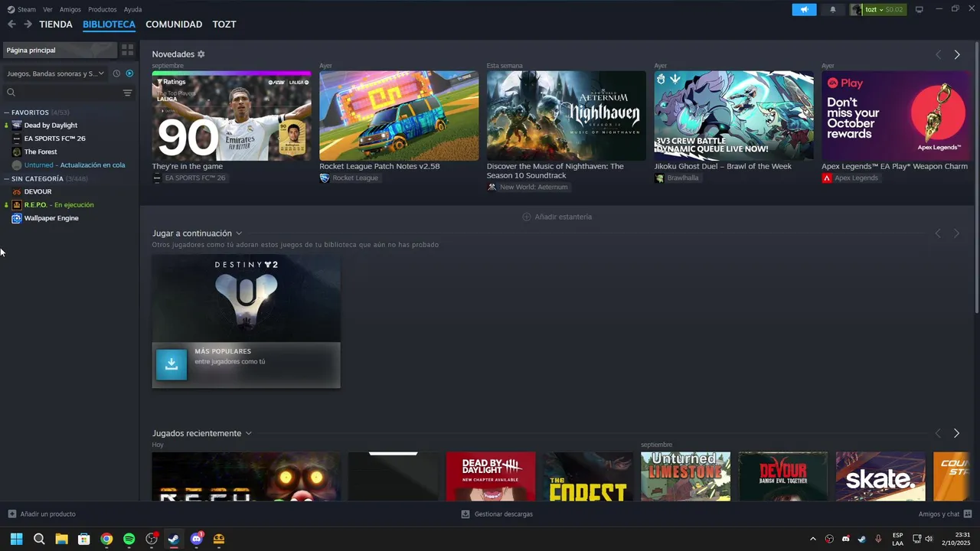The height and width of the screenshot is (551, 980).
Task: Select R.E.P.O. currently running
Action: (x=59, y=205)
